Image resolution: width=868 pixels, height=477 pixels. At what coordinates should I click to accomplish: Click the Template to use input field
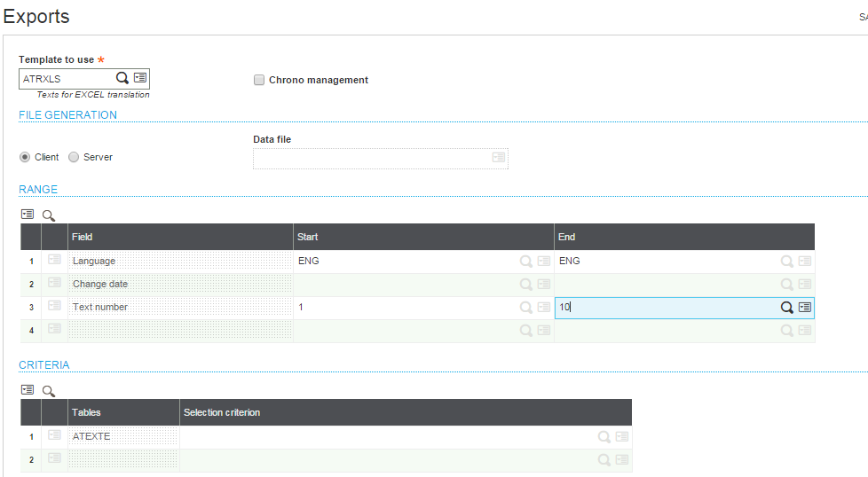67,79
